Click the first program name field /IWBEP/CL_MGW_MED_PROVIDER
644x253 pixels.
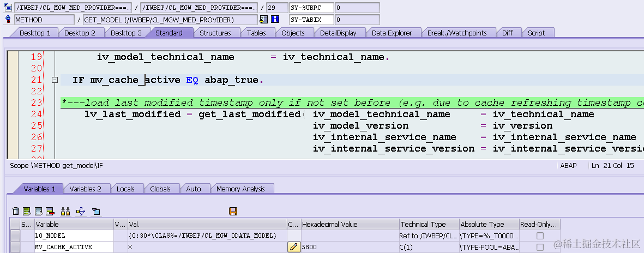pos(73,8)
